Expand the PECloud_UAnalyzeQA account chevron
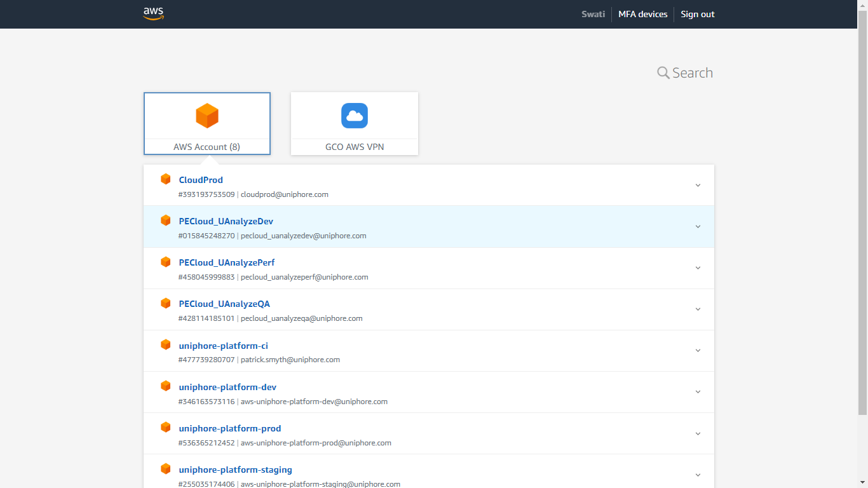 coord(698,309)
